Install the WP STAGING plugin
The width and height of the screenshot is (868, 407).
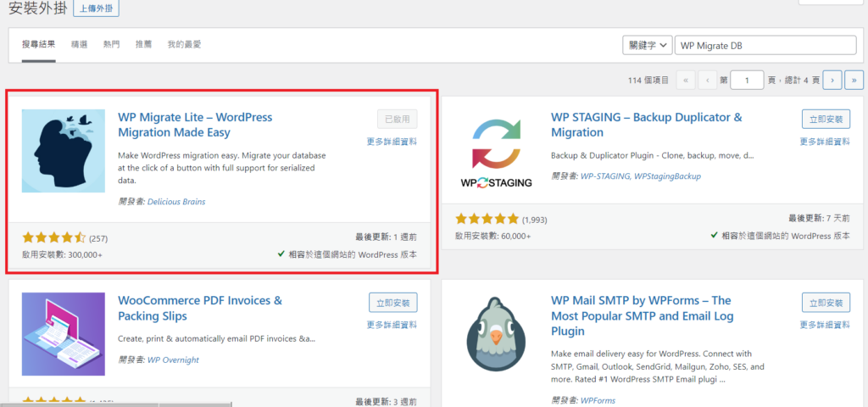pos(826,120)
